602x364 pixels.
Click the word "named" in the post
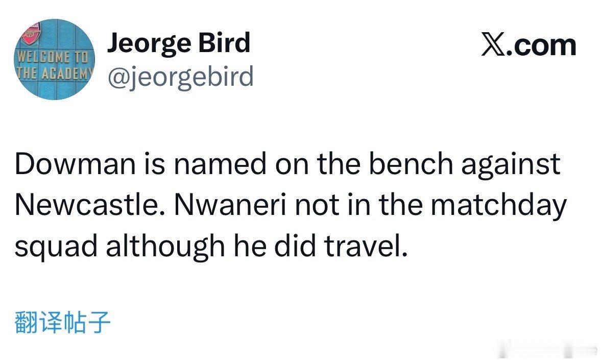click(x=220, y=164)
